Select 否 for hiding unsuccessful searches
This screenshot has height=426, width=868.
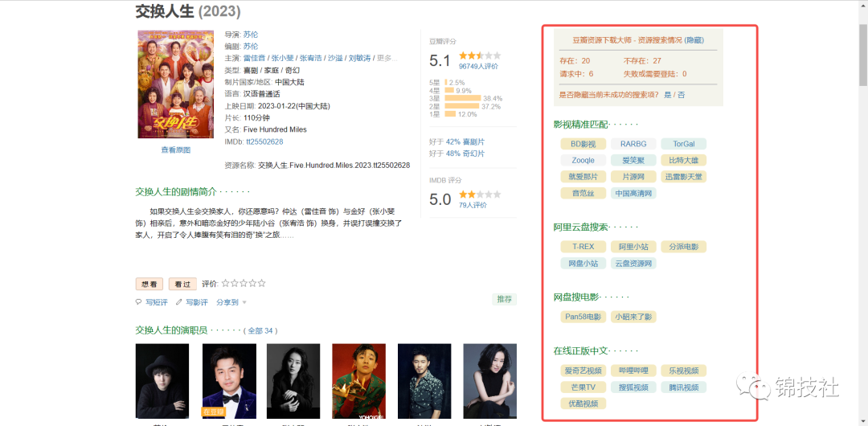point(682,95)
